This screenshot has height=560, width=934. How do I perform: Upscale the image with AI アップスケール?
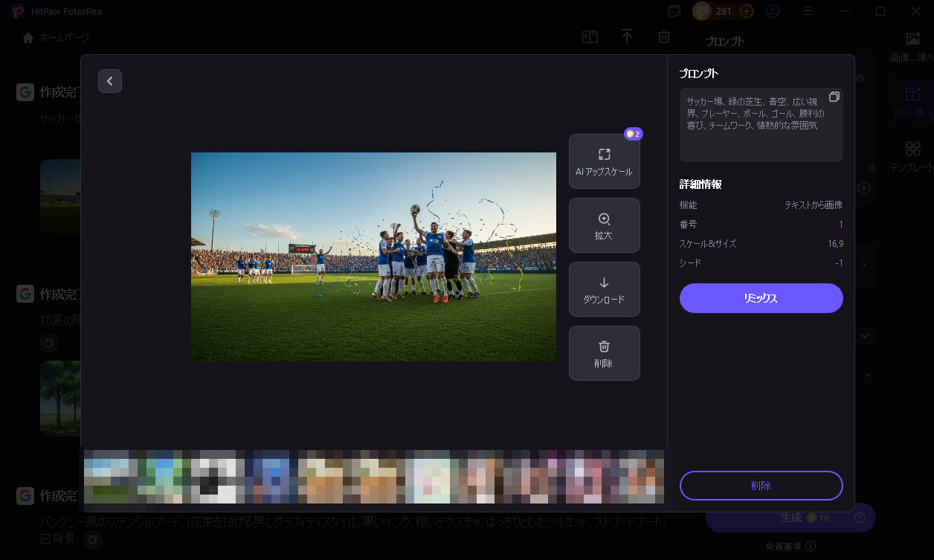604,161
